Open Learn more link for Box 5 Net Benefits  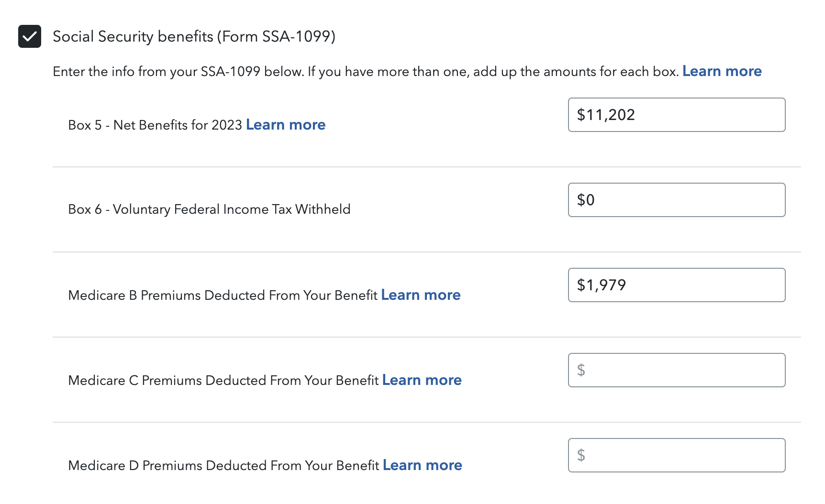tap(286, 125)
